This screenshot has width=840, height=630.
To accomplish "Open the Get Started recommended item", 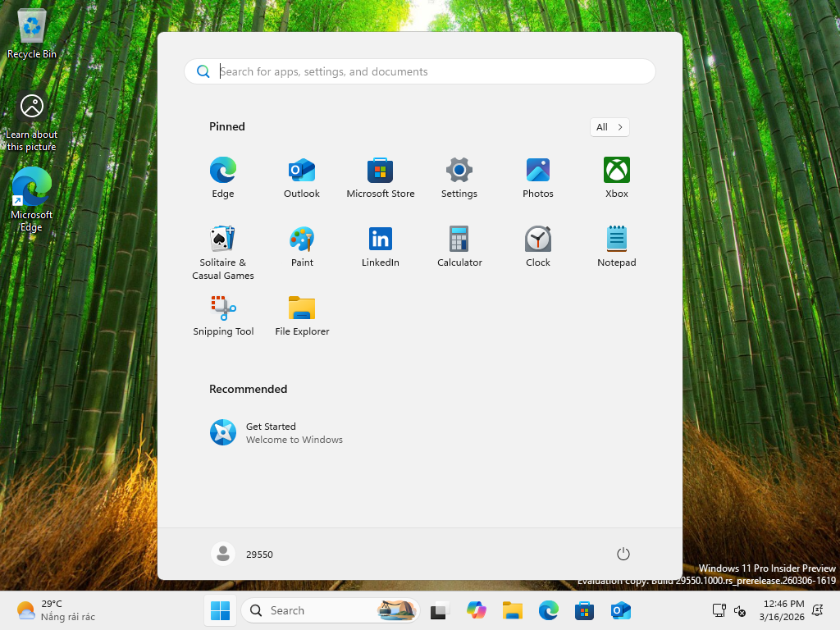I will coord(276,432).
